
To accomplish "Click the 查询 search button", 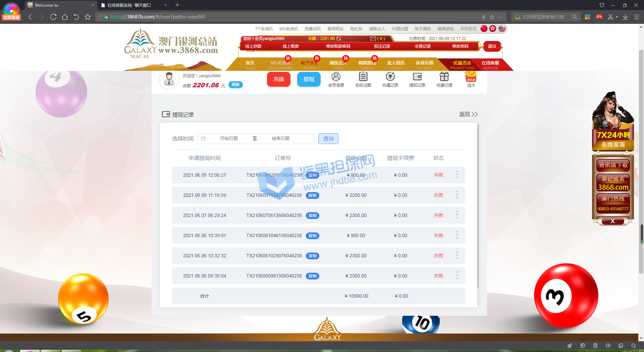I will [x=328, y=139].
